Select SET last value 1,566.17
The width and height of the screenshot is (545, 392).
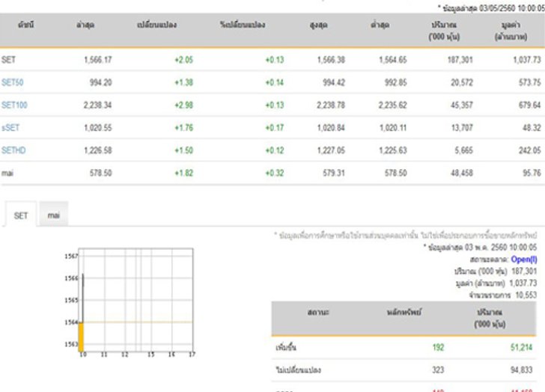point(97,60)
